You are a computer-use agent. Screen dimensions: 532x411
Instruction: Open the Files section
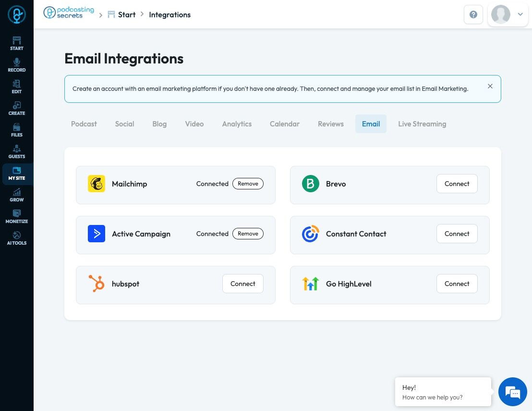(17, 130)
